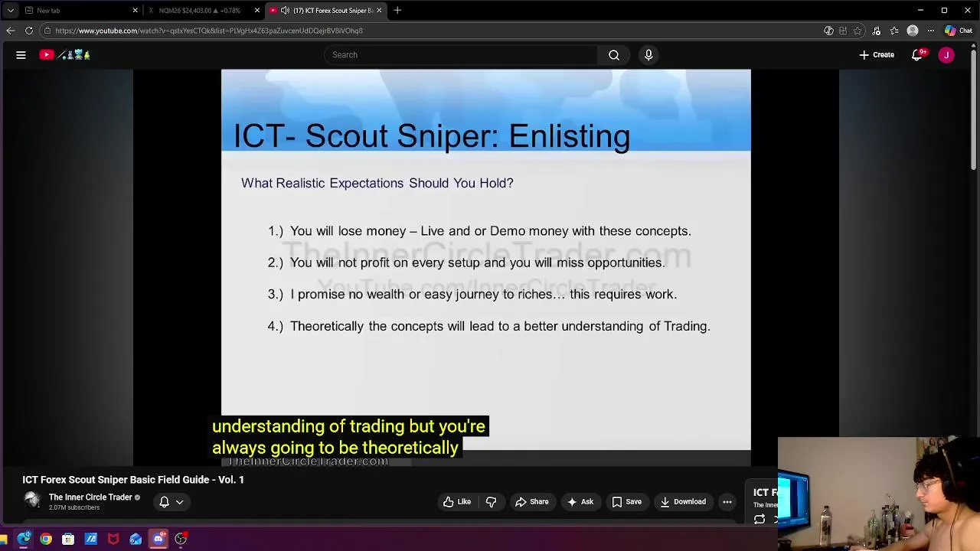Launch Microsoft Store from the taskbar
This screenshot has width=980, height=551.
point(68,540)
